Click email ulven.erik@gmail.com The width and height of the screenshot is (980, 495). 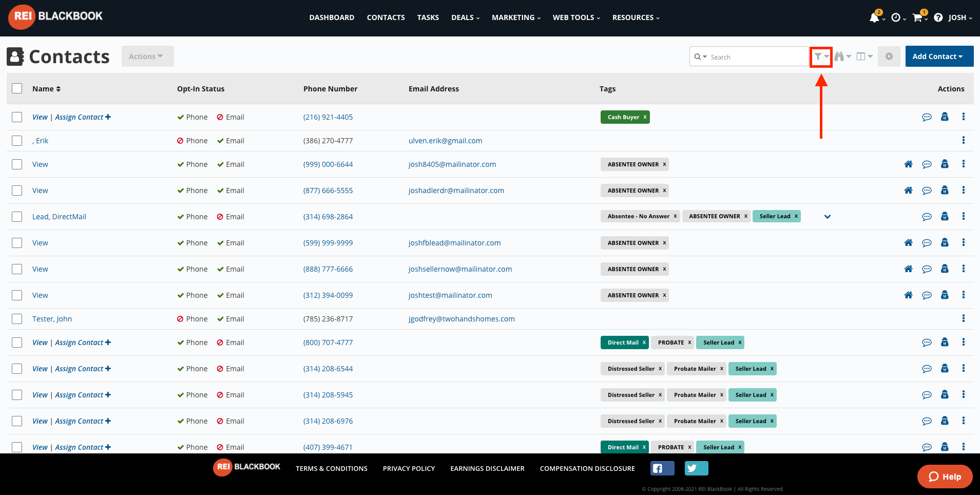pos(445,141)
